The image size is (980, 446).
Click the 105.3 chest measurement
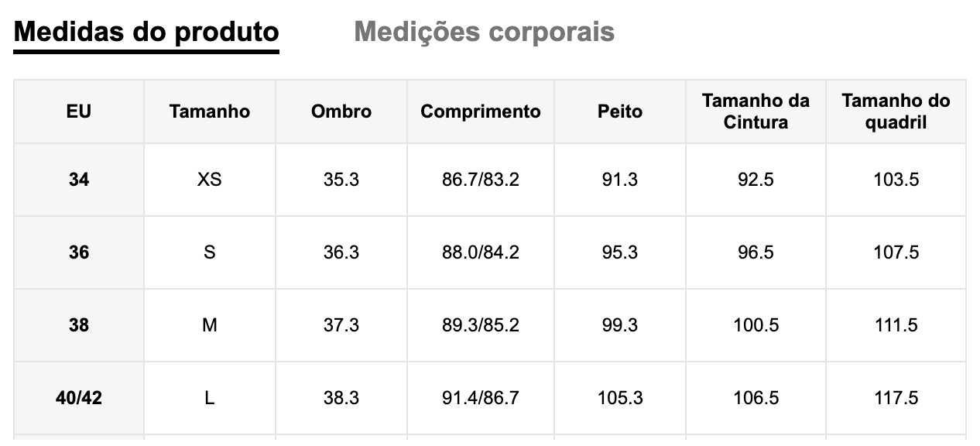(x=620, y=398)
